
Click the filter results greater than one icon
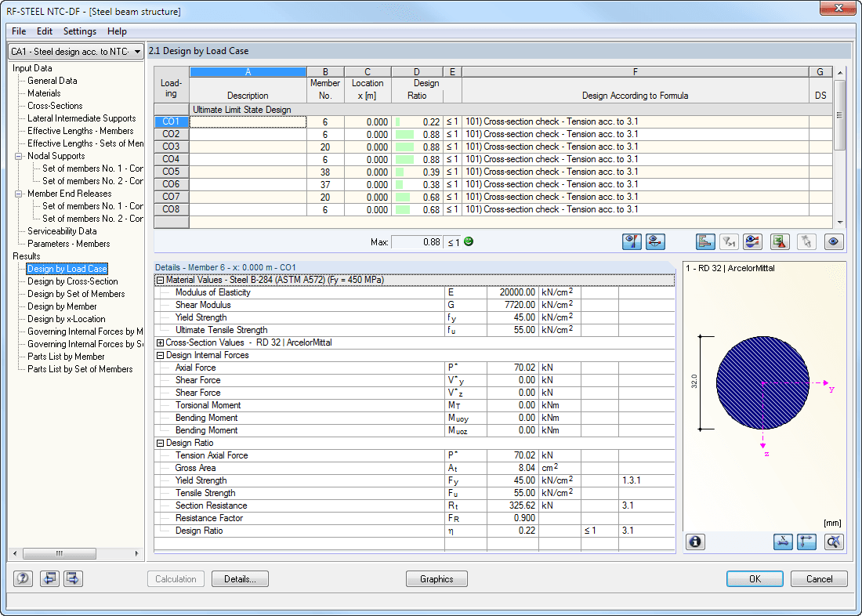point(729,241)
